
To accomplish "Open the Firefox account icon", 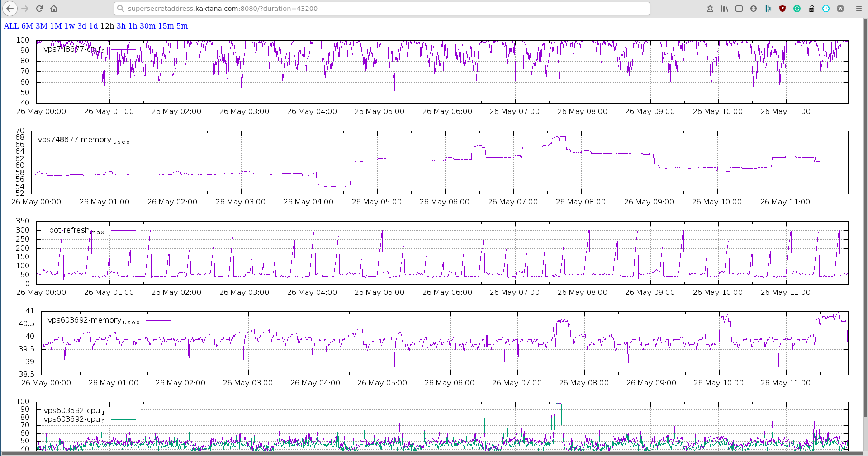I will point(754,9).
